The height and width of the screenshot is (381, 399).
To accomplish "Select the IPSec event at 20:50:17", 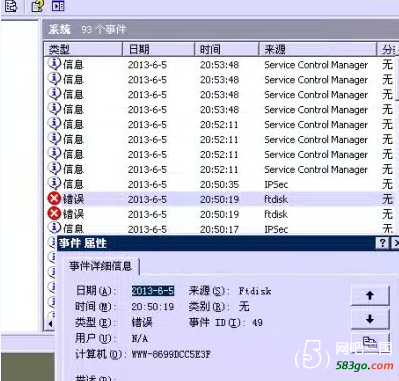I will [220, 229].
